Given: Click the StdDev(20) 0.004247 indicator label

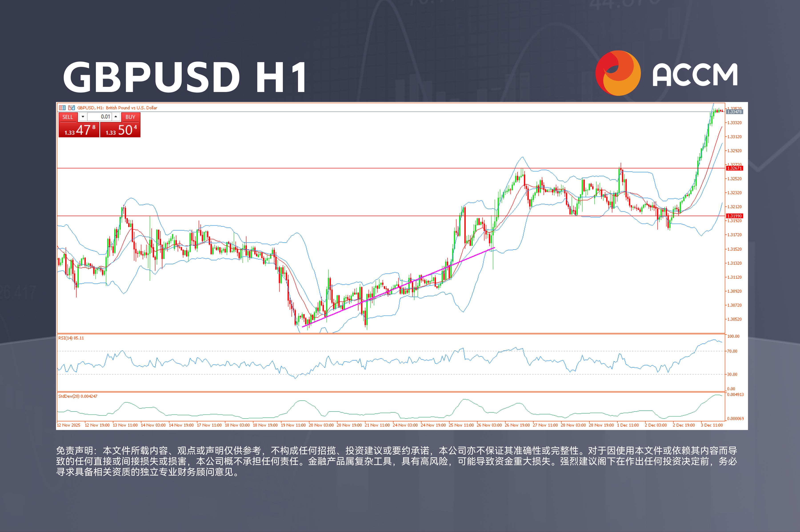Looking at the screenshot, I should click(78, 396).
